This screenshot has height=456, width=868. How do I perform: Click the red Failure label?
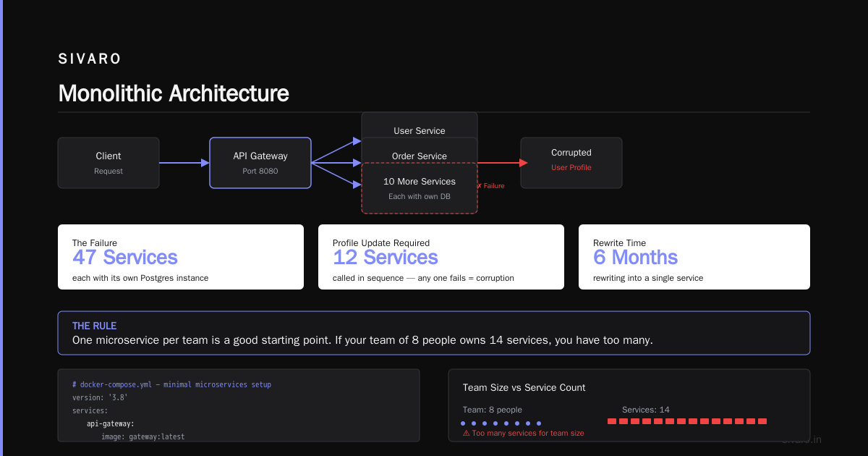point(490,186)
